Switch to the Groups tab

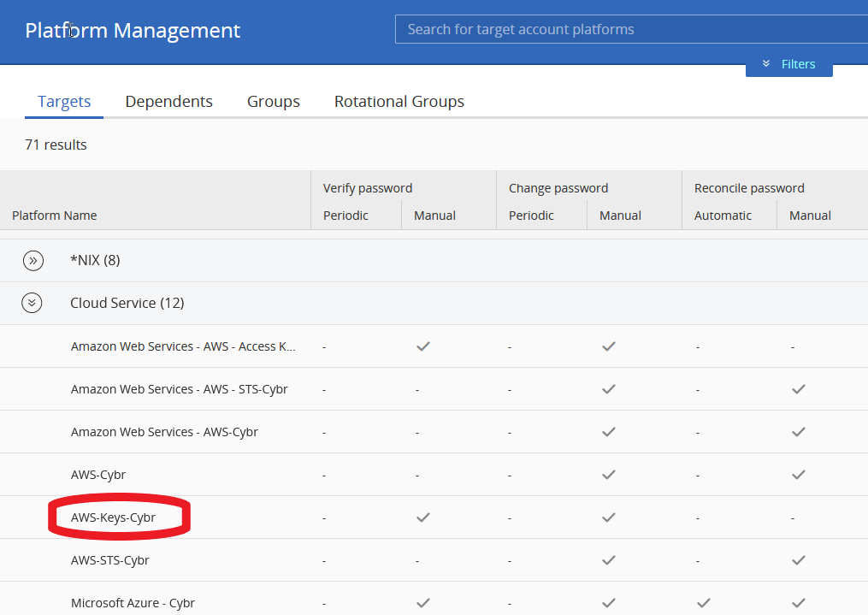click(273, 101)
